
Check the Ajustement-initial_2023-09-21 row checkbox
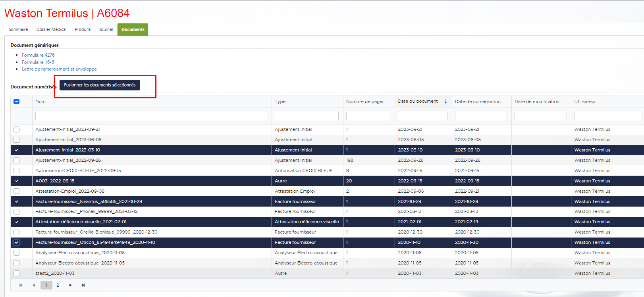pyautogui.click(x=17, y=129)
